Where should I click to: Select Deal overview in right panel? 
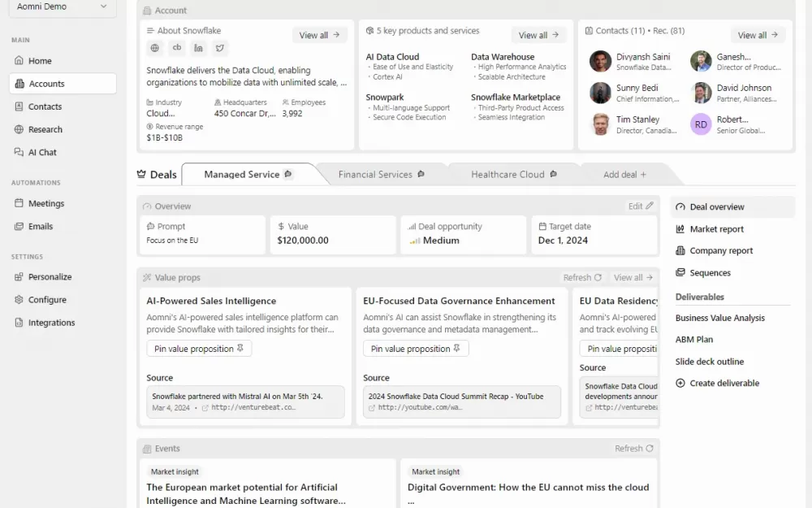click(x=733, y=206)
